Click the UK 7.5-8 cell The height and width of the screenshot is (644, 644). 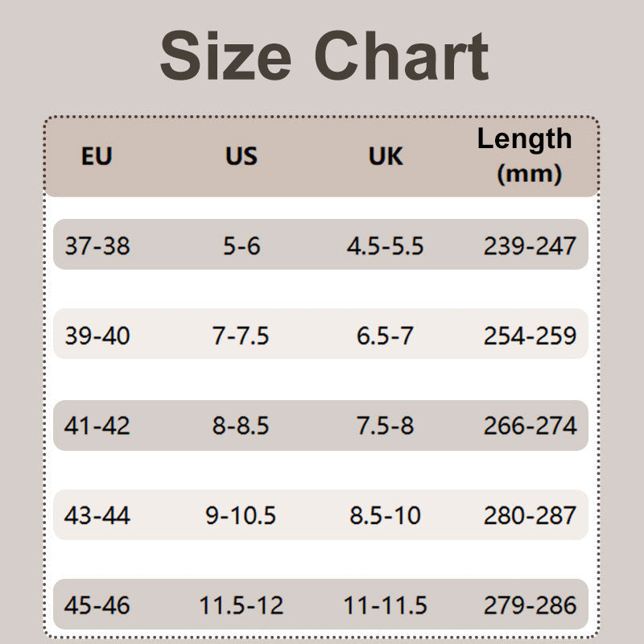click(x=385, y=425)
